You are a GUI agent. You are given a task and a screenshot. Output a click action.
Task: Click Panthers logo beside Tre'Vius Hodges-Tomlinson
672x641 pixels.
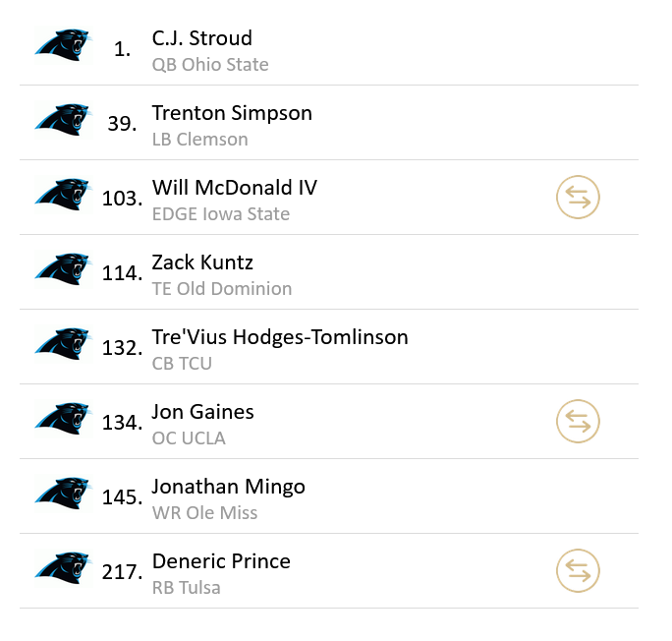64,344
